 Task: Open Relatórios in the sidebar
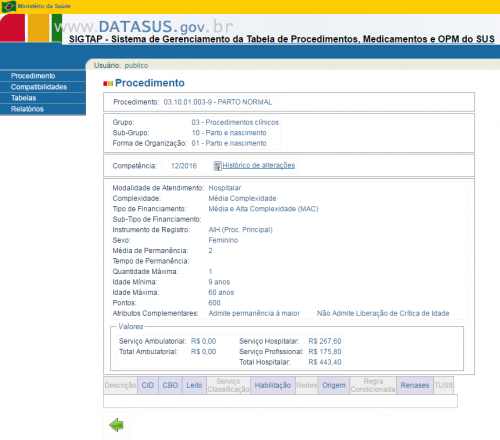tap(43, 109)
